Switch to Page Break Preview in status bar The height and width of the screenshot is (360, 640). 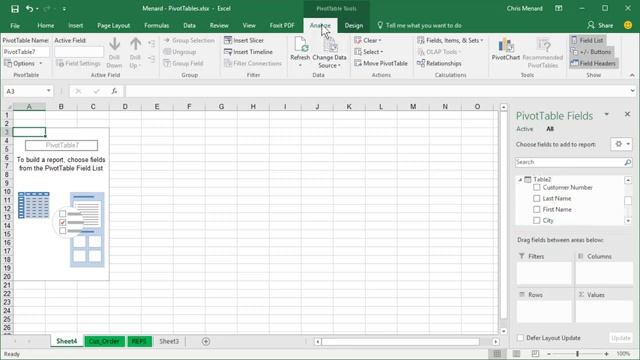[535, 354]
